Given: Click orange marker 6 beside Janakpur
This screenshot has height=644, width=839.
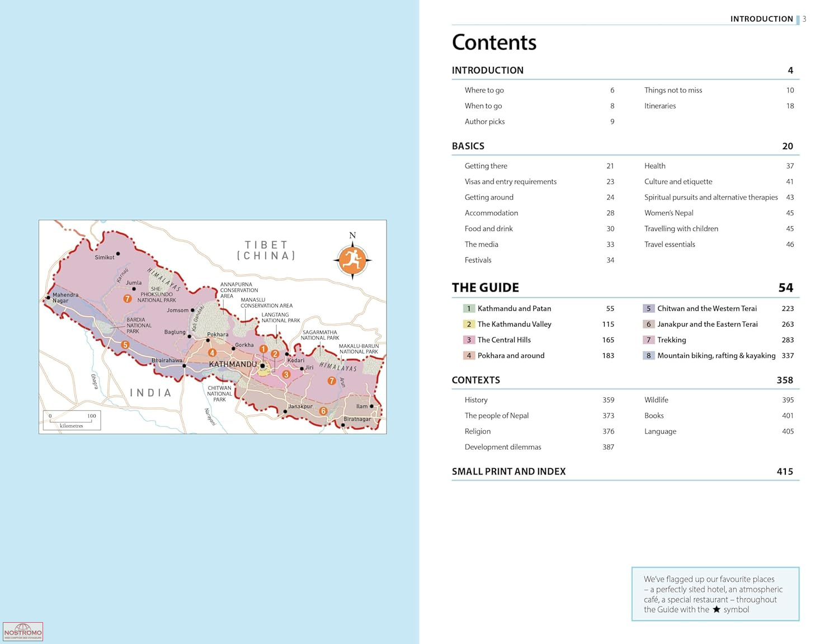Looking at the screenshot, I should pos(323,411).
